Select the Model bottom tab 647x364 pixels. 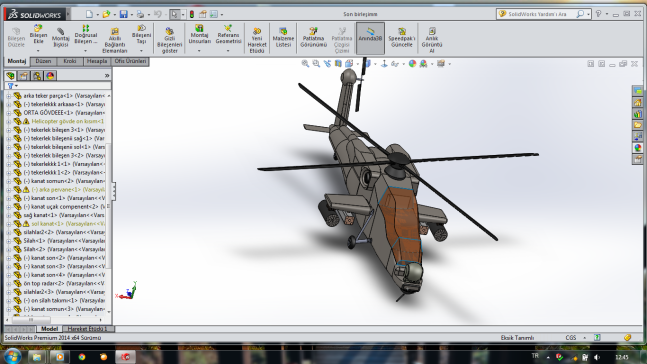click(50, 329)
